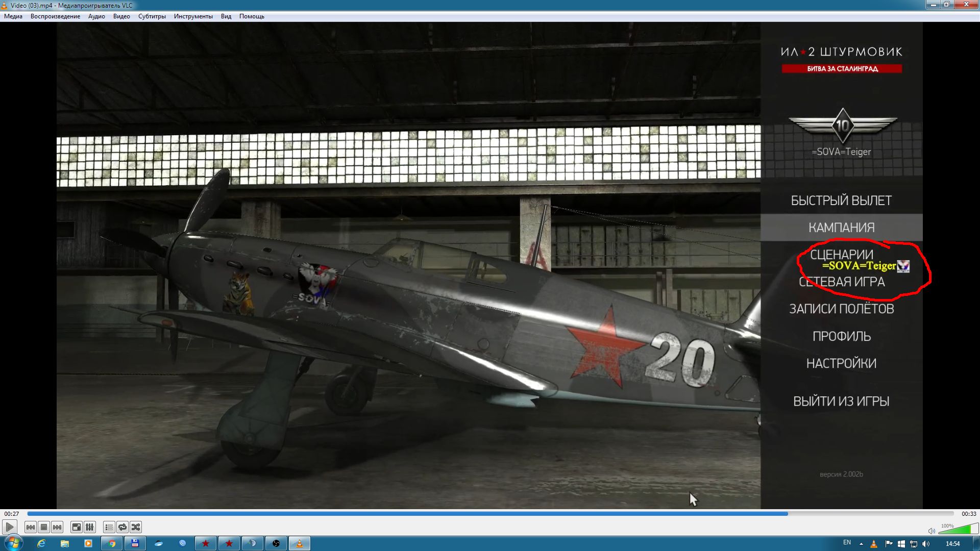Show hidden system tray icons
The image size is (980, 551).
(862, 544)
